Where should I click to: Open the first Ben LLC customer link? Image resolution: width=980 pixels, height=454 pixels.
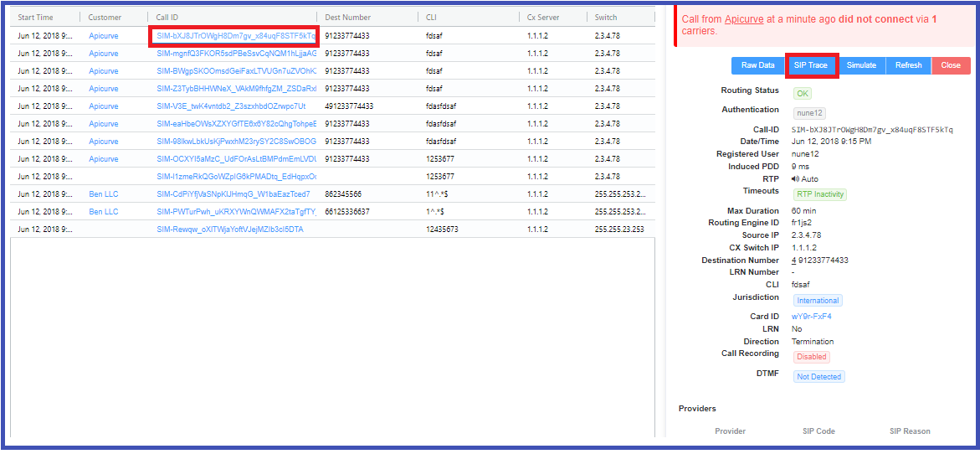(104, 194)
